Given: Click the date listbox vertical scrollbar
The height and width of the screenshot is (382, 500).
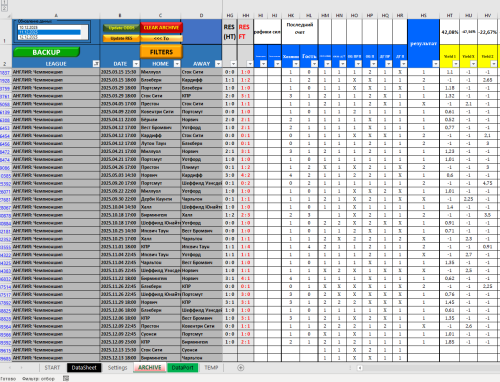Looking at the screenshot, I should coord(85,32).
